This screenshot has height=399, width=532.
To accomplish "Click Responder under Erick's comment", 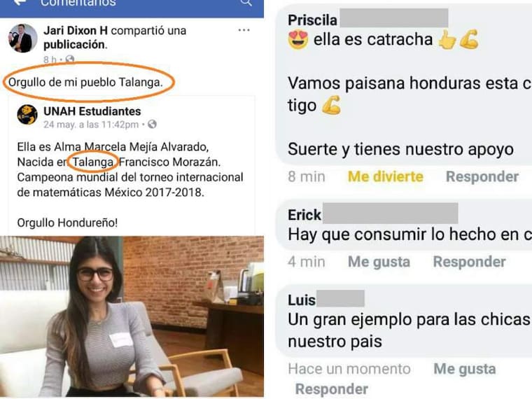I will point(469,262).
